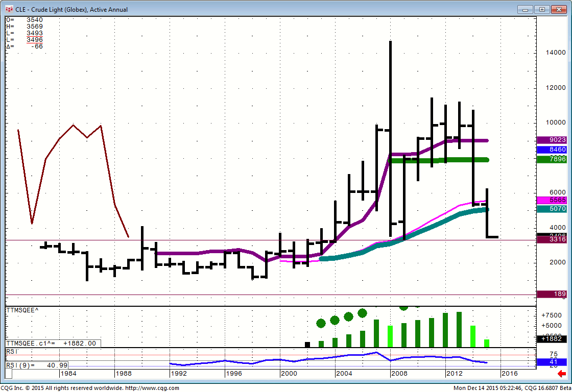
Task: Click the 2000 time axis label
Action: 289,374
